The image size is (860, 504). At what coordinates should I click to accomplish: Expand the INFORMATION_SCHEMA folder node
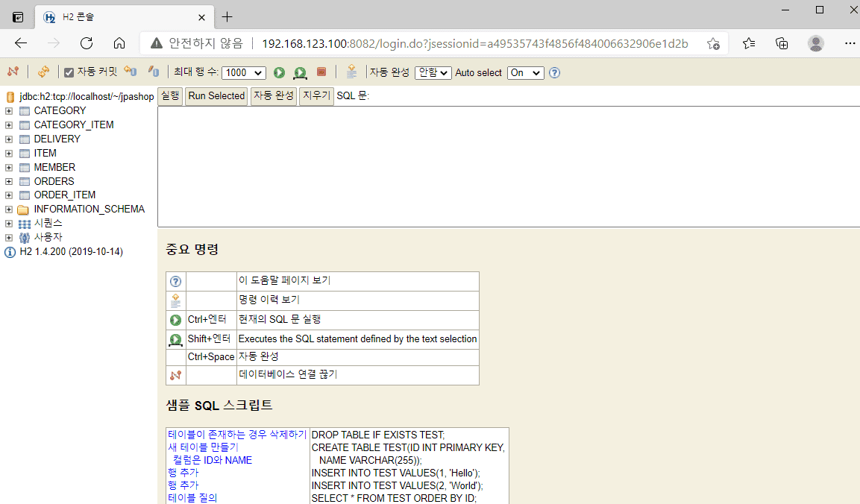coord(9,210)
